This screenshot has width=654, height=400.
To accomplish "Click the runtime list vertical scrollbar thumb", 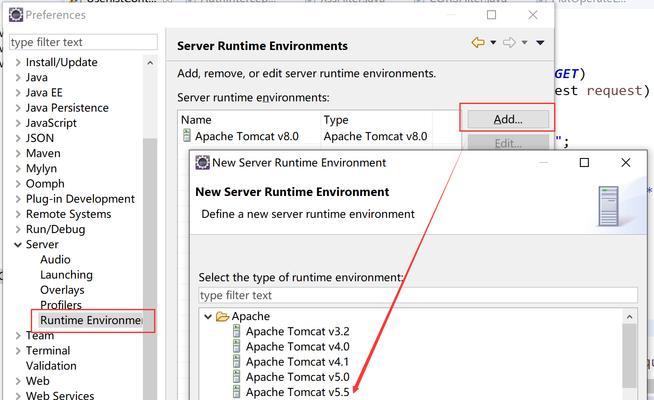I will click(x=629, y=355).
